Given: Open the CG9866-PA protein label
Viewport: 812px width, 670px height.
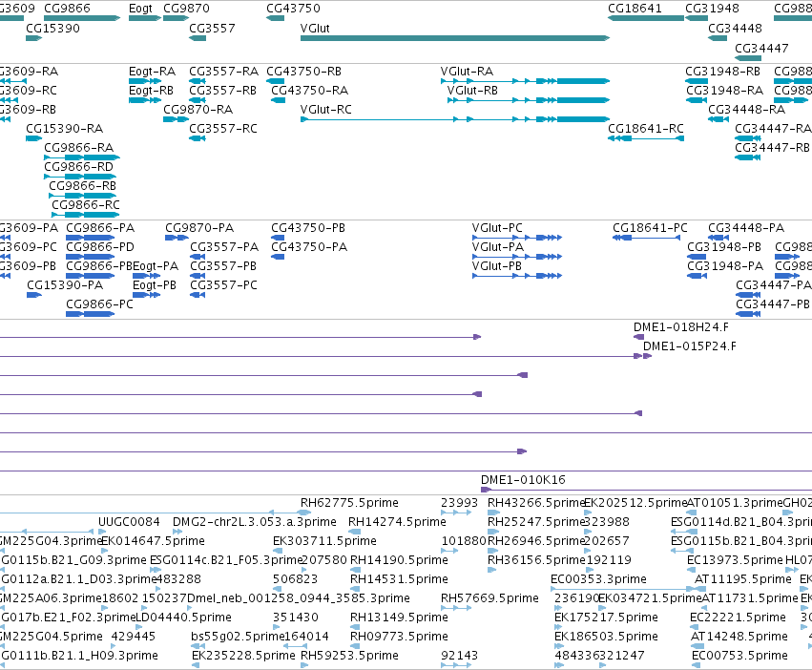Looking at the screenshot, I should click(100, 228).
